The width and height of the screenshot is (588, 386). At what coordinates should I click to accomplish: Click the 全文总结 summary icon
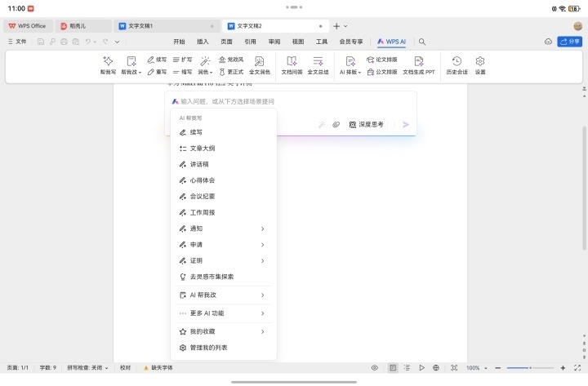pos(318,65)
